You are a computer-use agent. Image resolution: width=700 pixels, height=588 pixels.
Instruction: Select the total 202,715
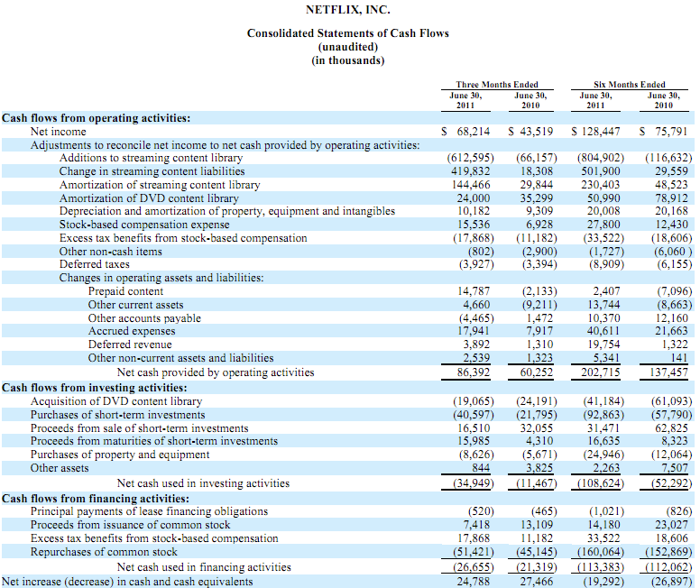tap(601, 372)
